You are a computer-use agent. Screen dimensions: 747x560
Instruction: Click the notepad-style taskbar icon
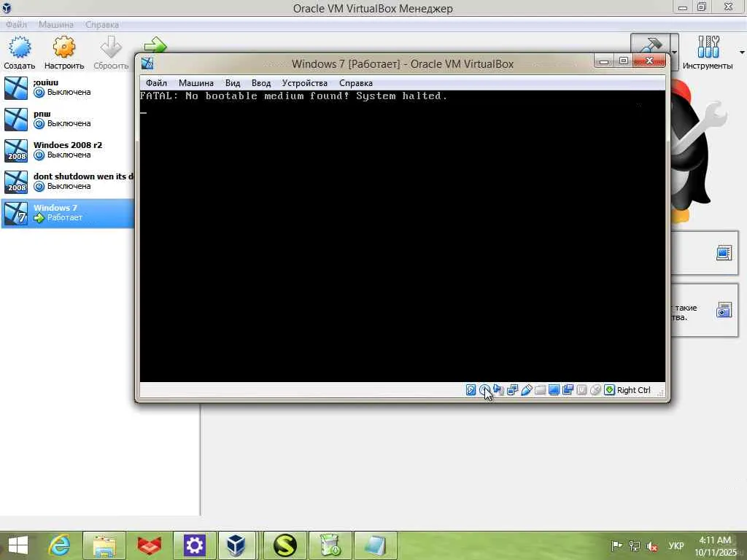click(x=376, y=545)
